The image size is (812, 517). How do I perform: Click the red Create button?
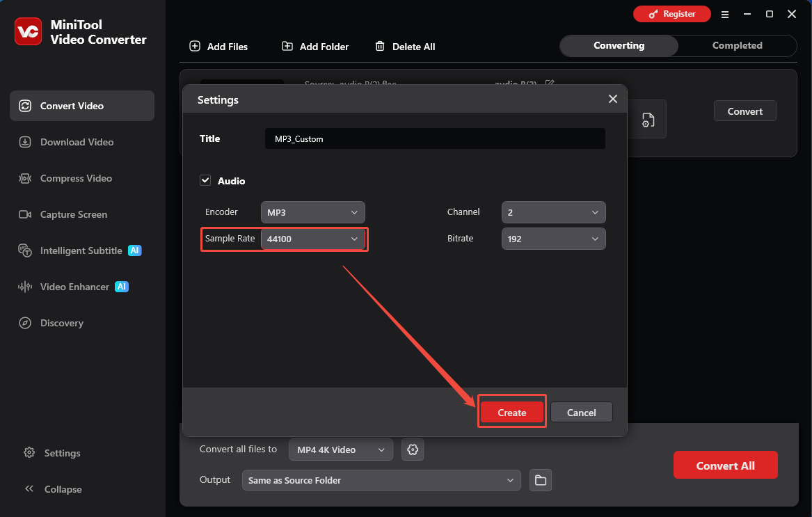511,413
